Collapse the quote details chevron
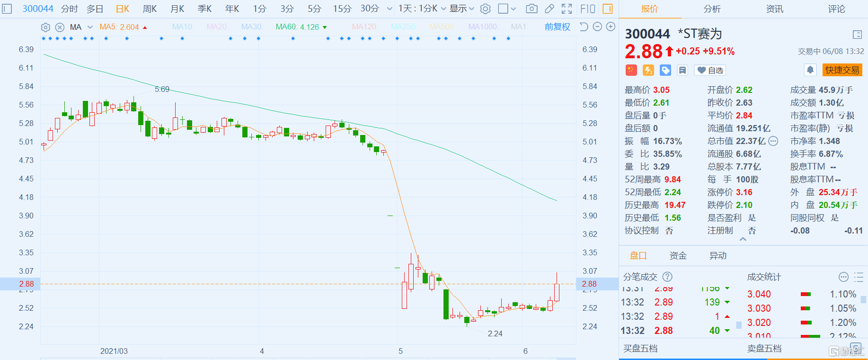The height and width of the screenshot is (360, 868). tap(743, 239)
